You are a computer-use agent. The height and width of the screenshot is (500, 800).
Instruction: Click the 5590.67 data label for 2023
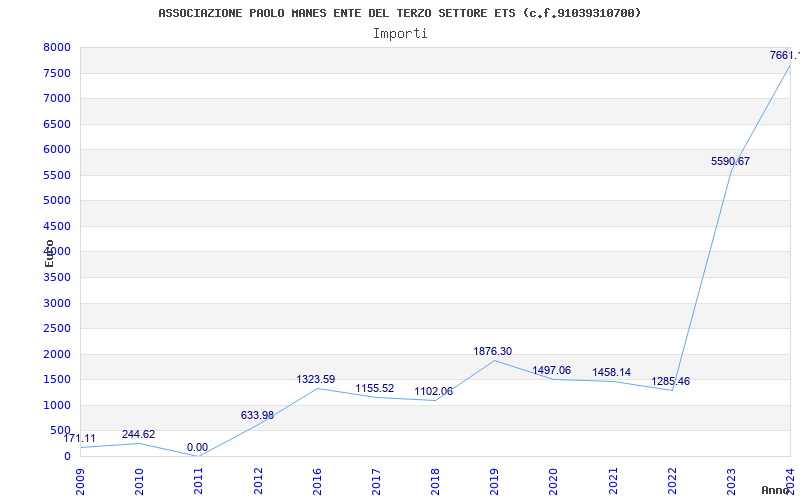730,161
